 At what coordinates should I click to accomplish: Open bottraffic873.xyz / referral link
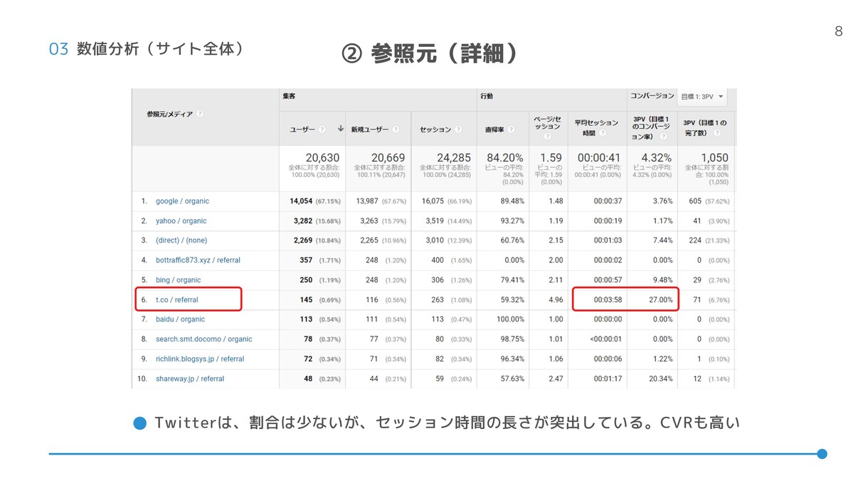point(198,260)
